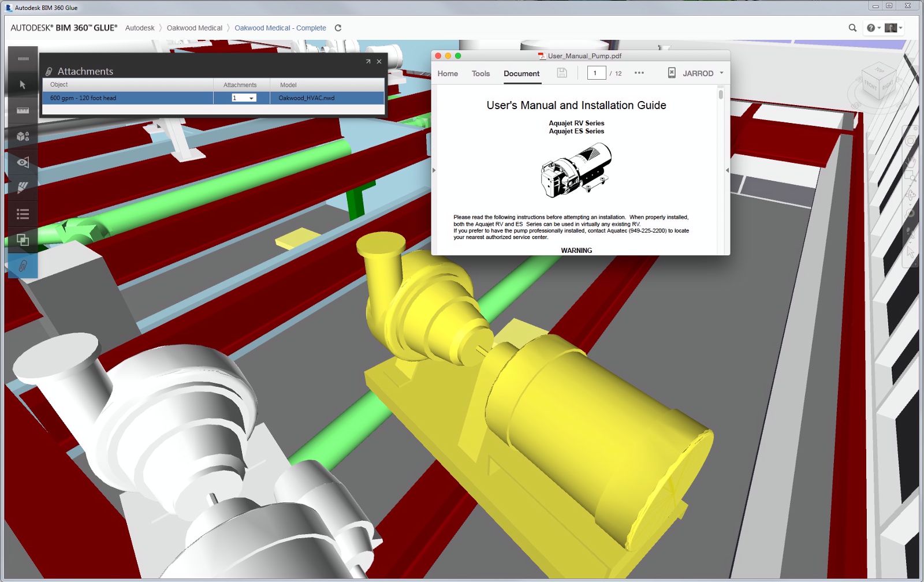Toggle the Attachments paperclip tool in sidebar

[23, 266]
